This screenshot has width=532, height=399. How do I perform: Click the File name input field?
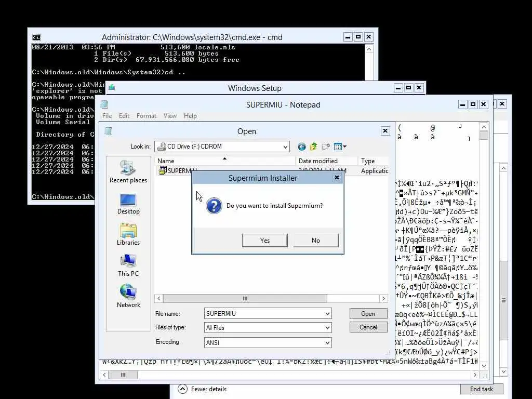pos(264,313)
